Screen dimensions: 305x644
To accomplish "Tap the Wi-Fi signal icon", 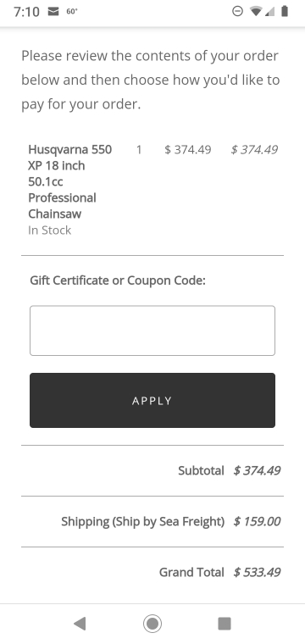I will pos(256,12).
